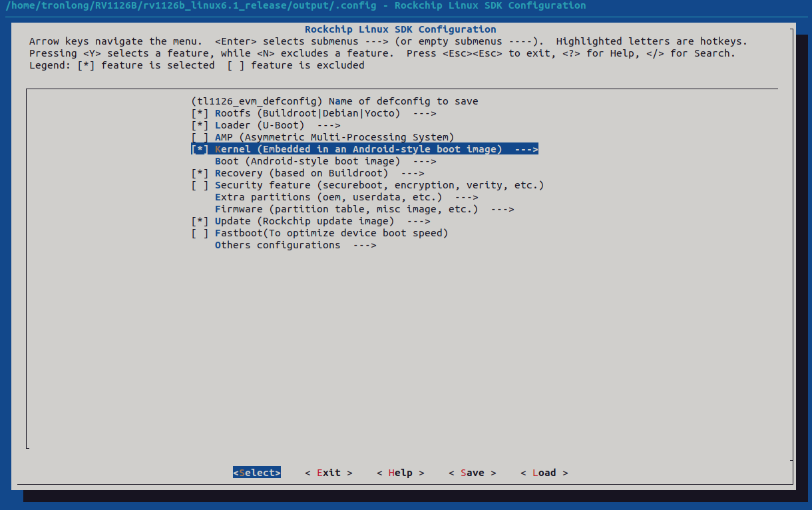The height and width of the screenshot is (510, 812).
Task: Toggle the Loader (U-Boot) checkbox
Action: [x=200, y=125]
